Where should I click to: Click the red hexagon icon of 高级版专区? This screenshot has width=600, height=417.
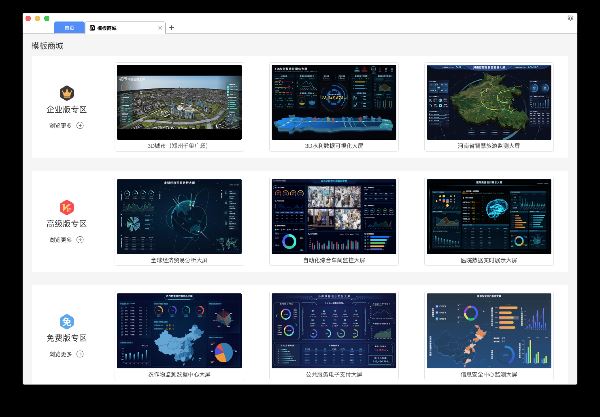click(67, 207)
